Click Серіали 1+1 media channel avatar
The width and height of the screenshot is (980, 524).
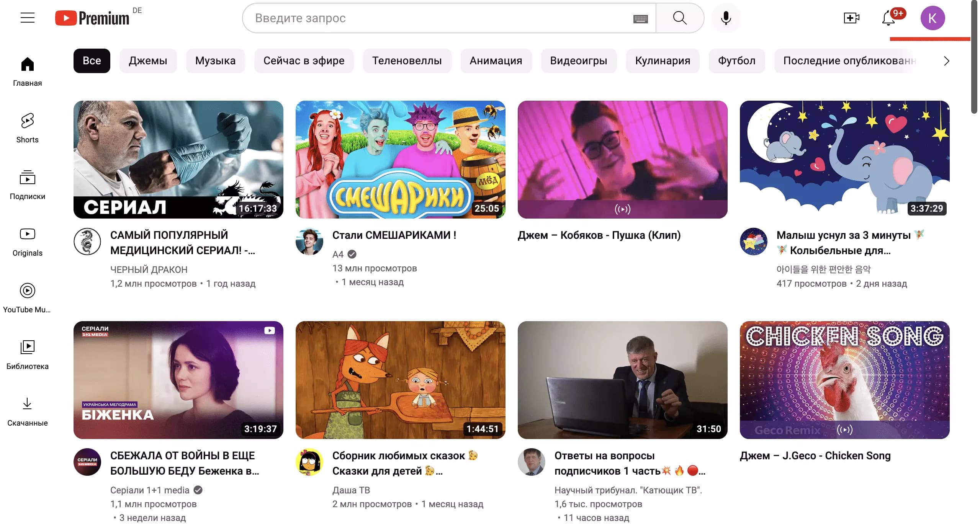point(87,462)
